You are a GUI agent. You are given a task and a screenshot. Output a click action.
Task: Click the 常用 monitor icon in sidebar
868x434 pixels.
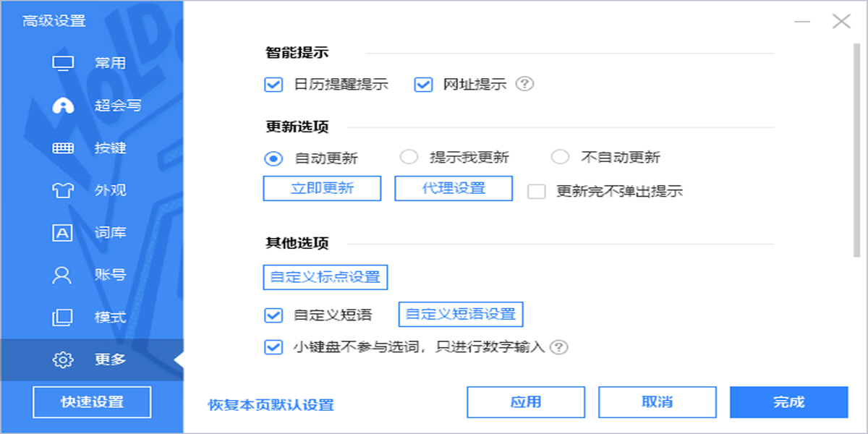pos(64,63)
